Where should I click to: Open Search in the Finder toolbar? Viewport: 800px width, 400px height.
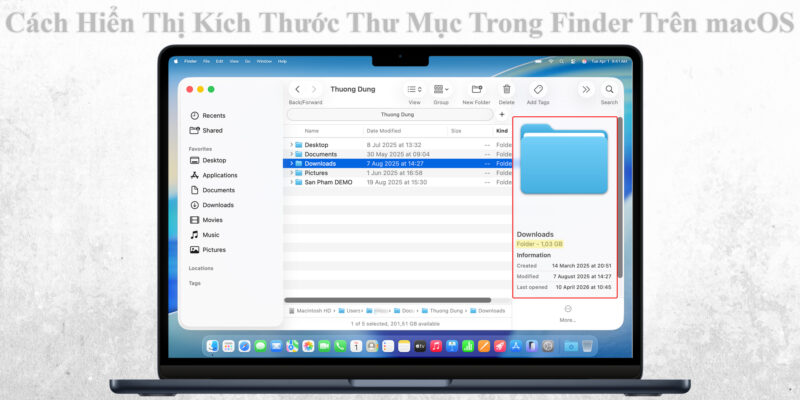[x=609, y=89]
